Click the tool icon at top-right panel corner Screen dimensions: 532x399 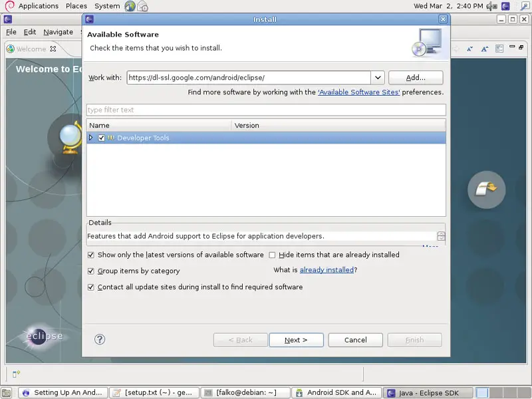click(x=524, y=6)
